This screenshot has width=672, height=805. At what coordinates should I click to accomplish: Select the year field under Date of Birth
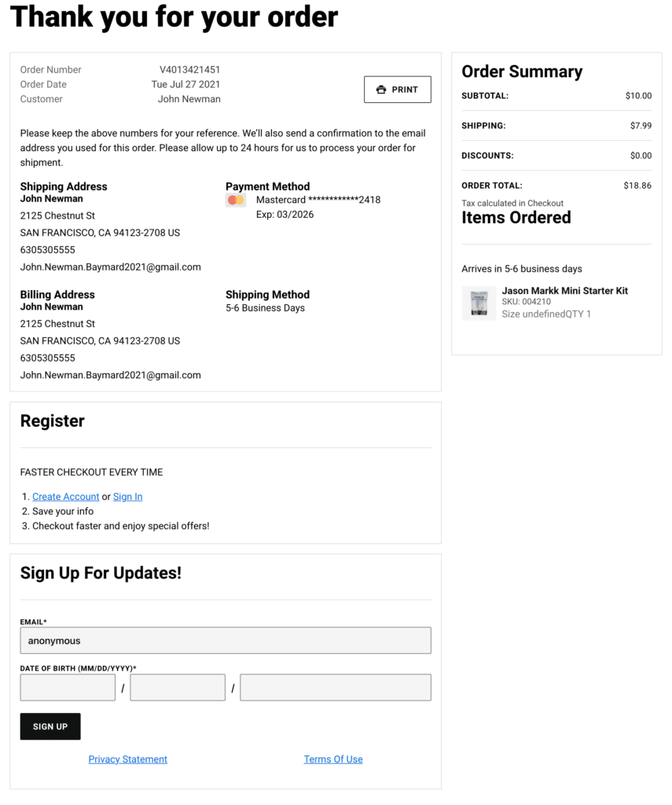click(x=335, y=687)
